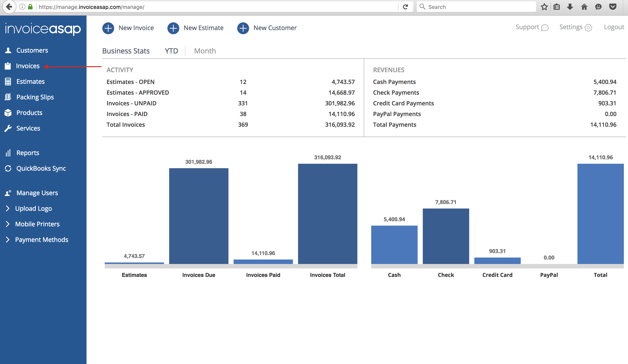Screen dimensions: 628x364
Task: Reload the page with browser refresh icon
Action: click(405, 7)
